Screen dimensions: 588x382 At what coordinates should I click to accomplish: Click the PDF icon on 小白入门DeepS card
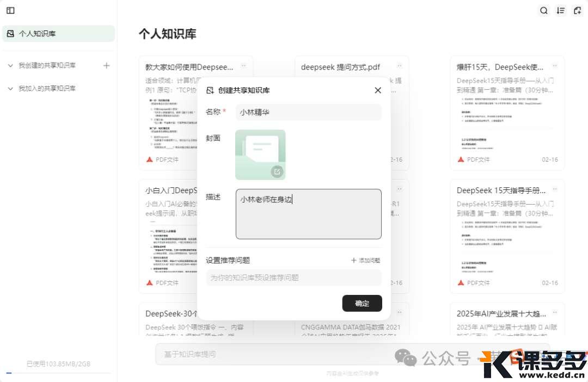pos(150,283)
